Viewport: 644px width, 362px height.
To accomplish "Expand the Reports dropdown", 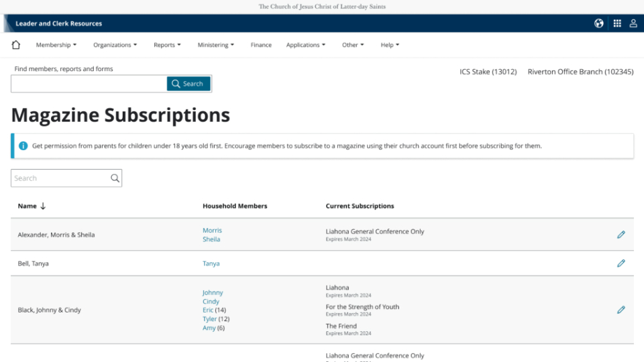I will coord(167,45).
